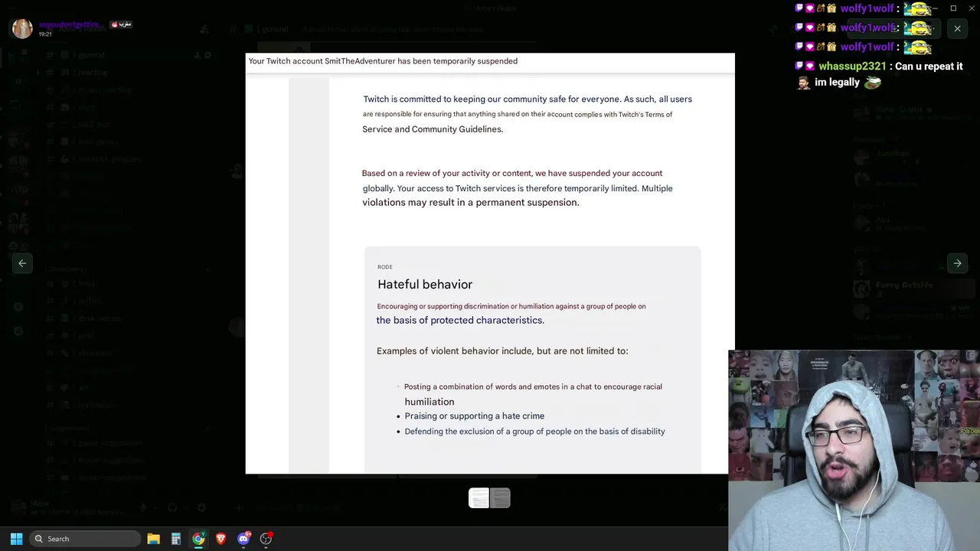Select the first image thumbnail below the viewer
980x551 pixels.
tap(479, 498)
